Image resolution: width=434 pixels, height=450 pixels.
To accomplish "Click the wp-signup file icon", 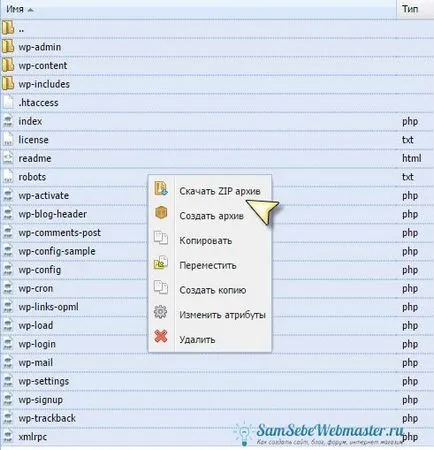I will tap(8, 399).
